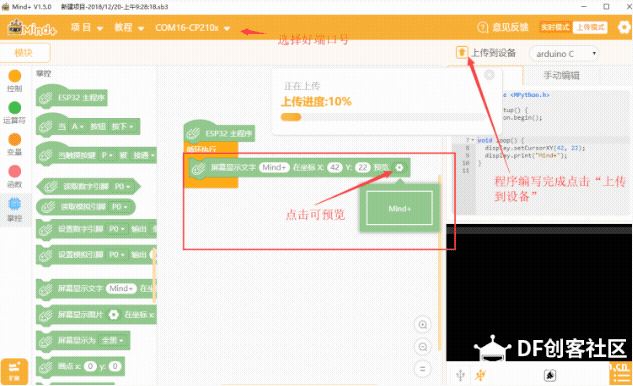This screenshot has width=633, height=386.
Task: Open the extensions button at bottom left
Action: (x=14, y=371)
